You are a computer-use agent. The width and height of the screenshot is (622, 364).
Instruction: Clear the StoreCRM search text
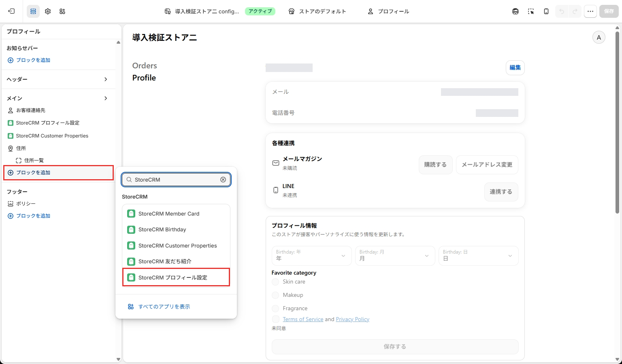[x=223, y=180]
